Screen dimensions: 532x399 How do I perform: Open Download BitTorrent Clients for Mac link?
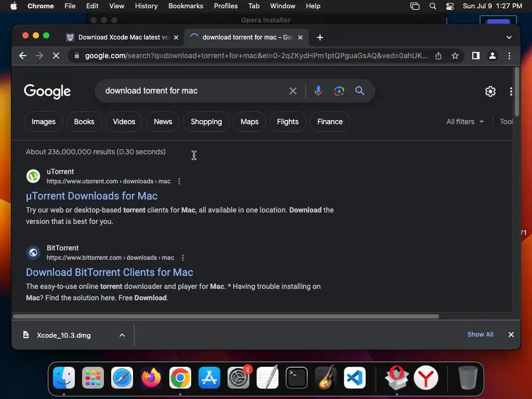(x=109, y=272)
